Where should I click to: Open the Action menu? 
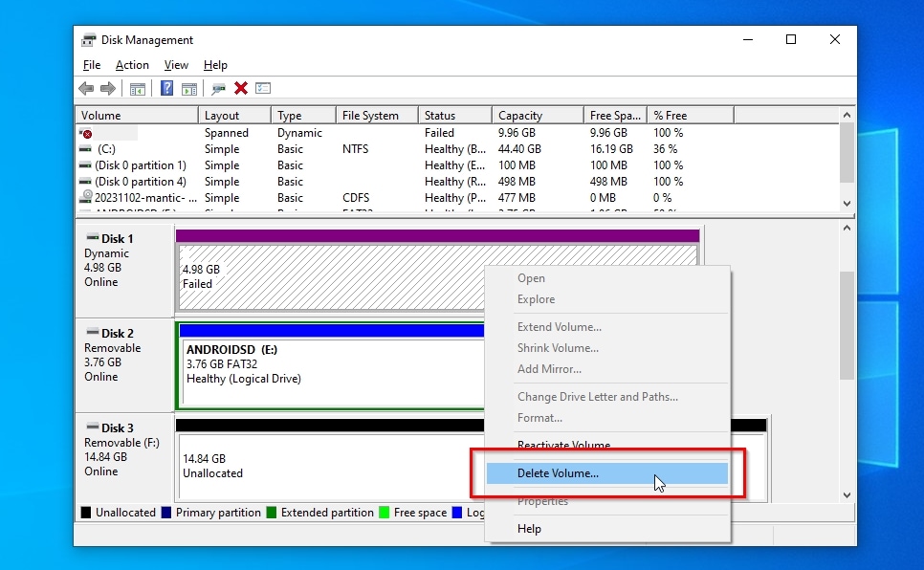coord(132,65)
